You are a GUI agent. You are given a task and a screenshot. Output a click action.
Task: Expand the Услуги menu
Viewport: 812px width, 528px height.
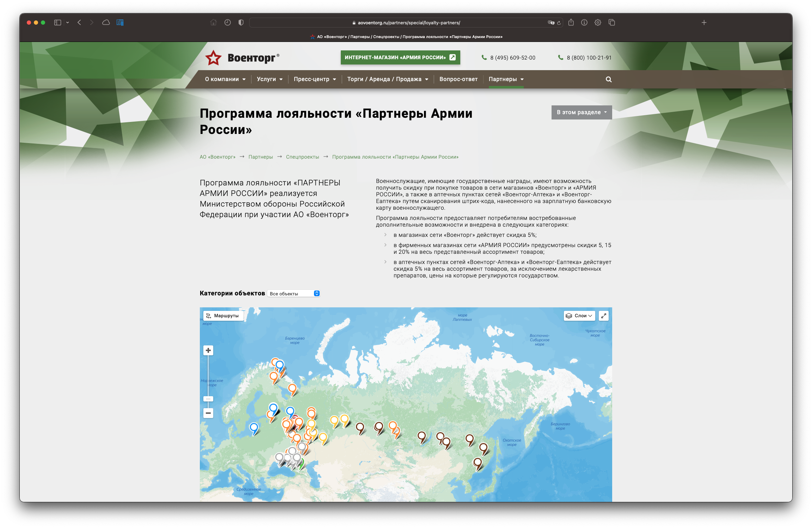pos(270,79)
